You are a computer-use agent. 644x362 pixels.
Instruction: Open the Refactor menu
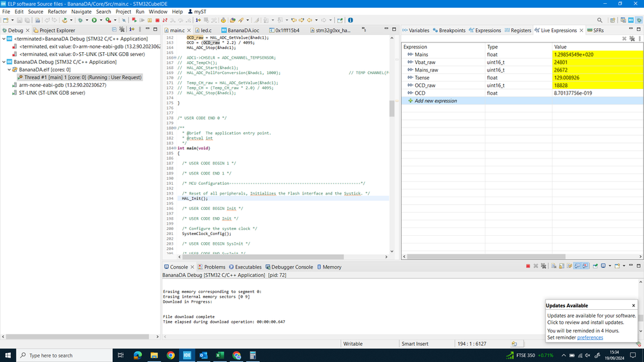pyautogui.click(x=57, y=12)
